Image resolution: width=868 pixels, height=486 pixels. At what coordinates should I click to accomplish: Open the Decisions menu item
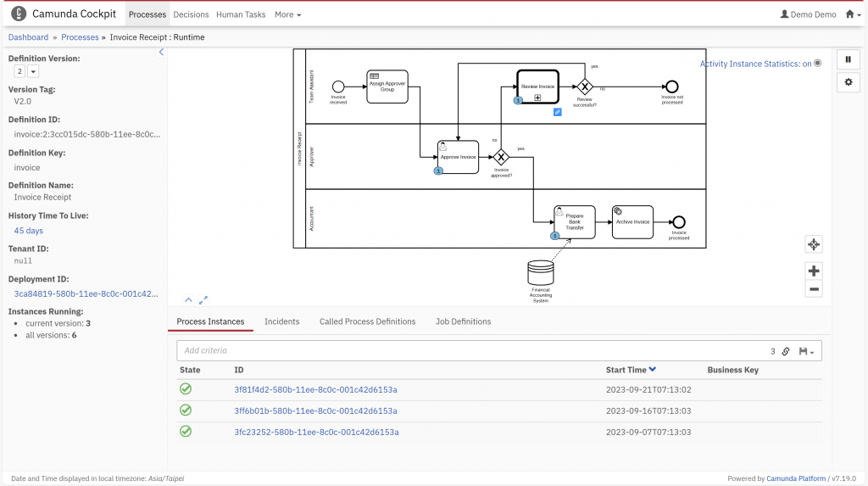(x=191, y=14)
